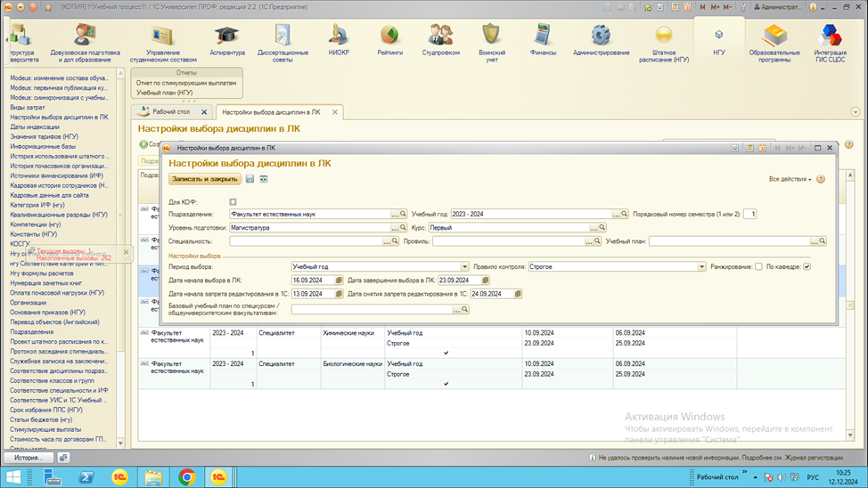Screen dimensions: 868x488
Task: Switch to the Рабочий стол tab
Action: (x=171, y=112)
